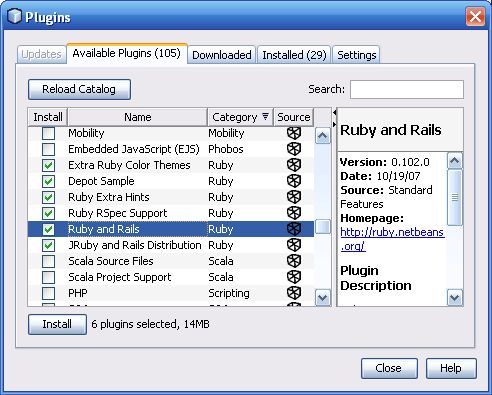
Task: Sort by the Source column header
Action: (x=294, y=117)
